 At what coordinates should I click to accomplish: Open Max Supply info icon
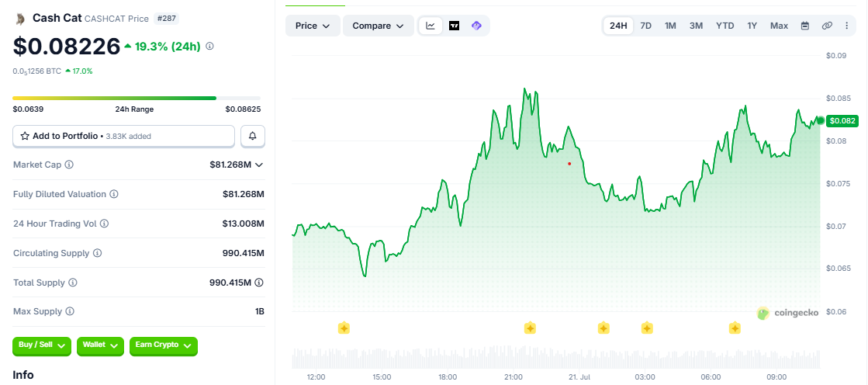click(x=70, y=311)
